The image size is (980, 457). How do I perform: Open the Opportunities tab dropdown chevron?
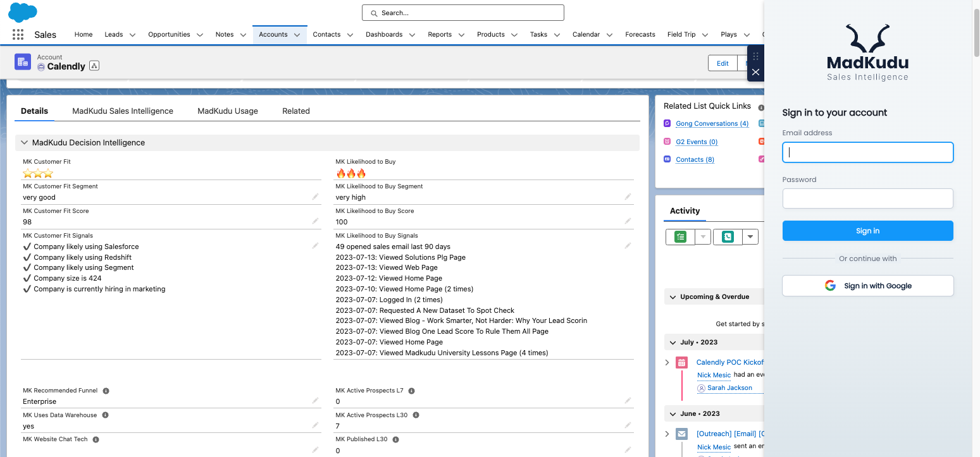pos(200,35)
